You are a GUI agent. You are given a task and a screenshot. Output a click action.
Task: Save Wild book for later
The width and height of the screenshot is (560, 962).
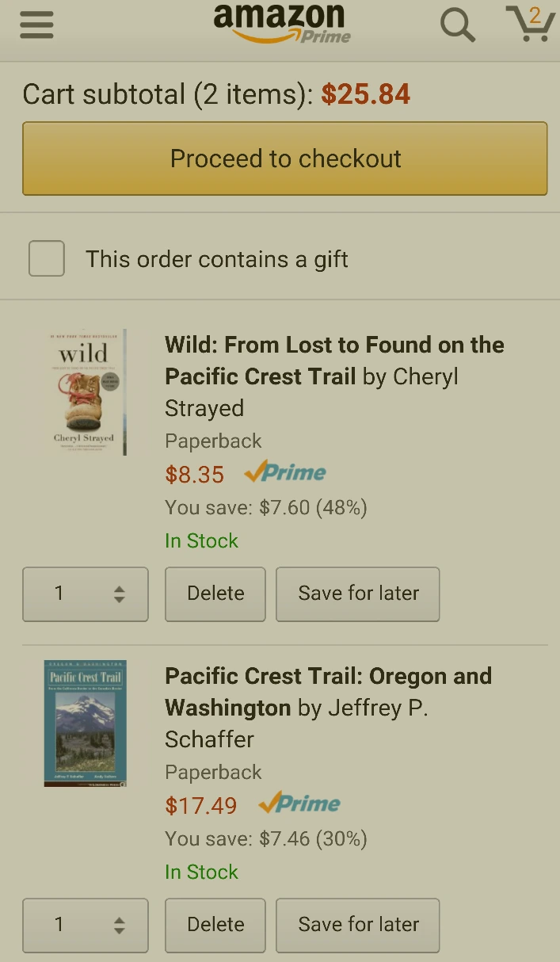(358, 594)
